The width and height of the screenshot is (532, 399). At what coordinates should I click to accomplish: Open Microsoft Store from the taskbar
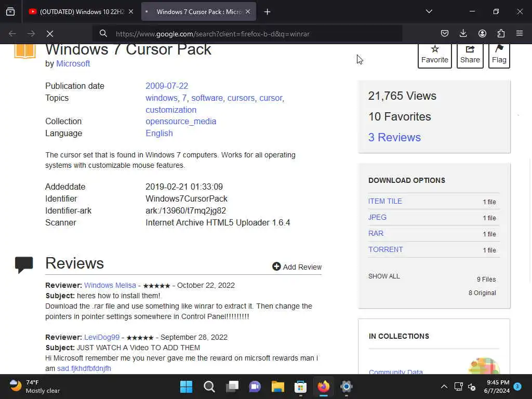301,387
